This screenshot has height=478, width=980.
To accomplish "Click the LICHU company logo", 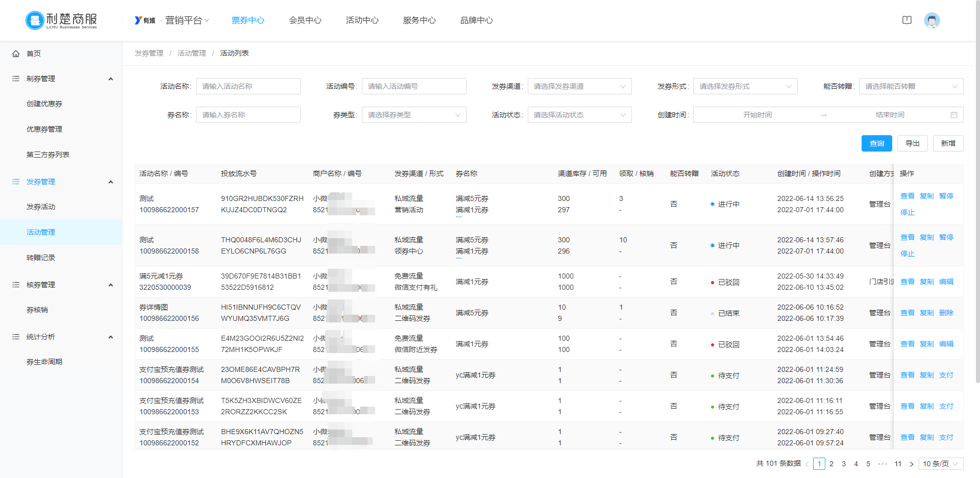I will (61, 20).
